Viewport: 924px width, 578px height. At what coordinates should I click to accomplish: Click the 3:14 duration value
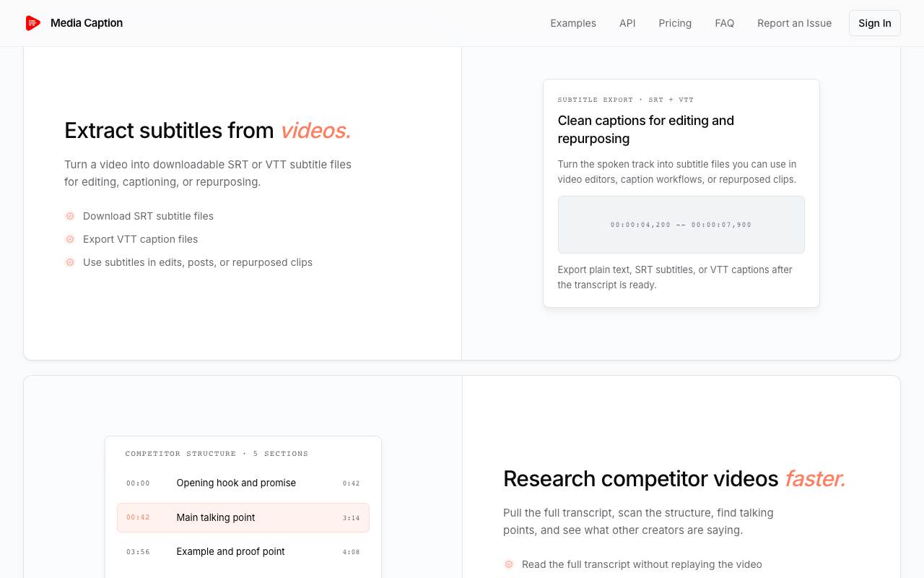(352, 518)
